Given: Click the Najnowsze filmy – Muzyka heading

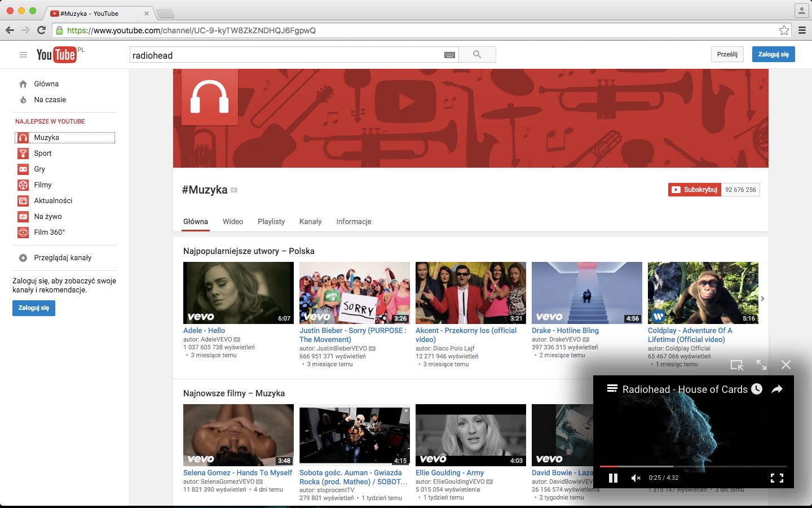Looking at the screenshot, I should (x=234, y=393).
